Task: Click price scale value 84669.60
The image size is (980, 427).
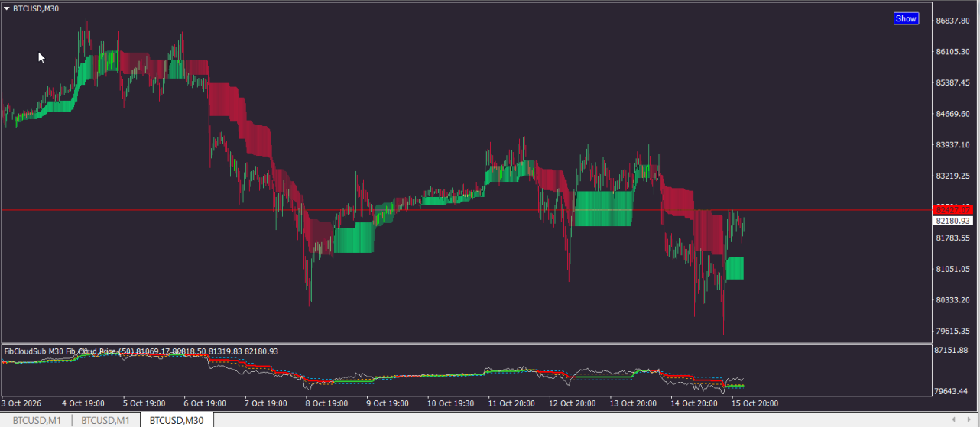Action: coord(953,114)
